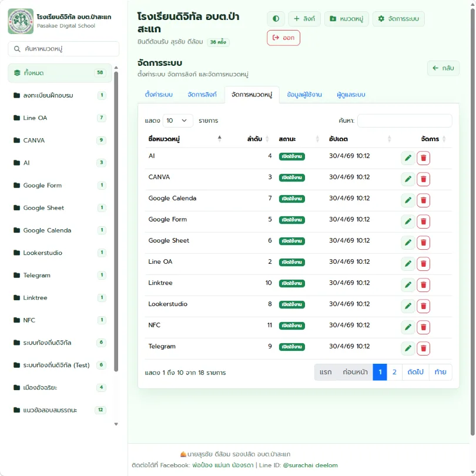The image size is (476, 476).
Task: Remove the NFC category with trash icon
Action: coord(423,327)
